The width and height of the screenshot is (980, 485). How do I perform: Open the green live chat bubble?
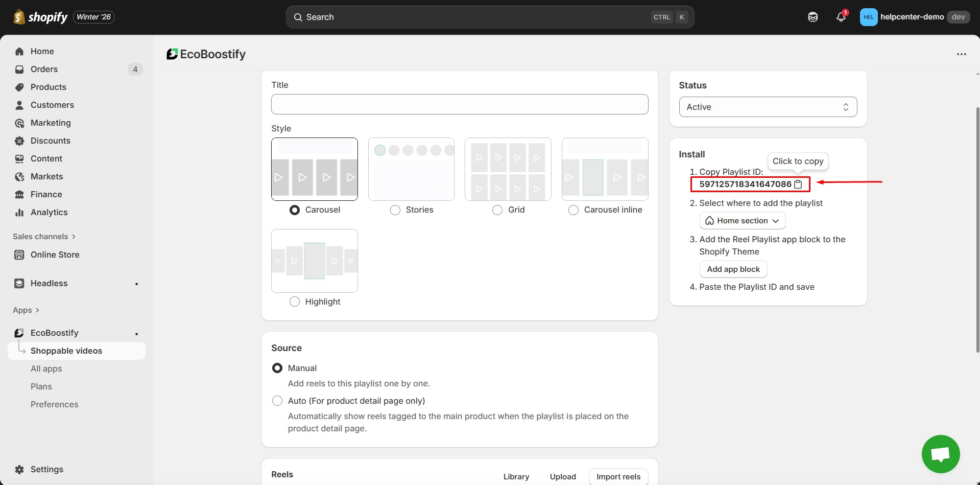[x=940, y=454]
